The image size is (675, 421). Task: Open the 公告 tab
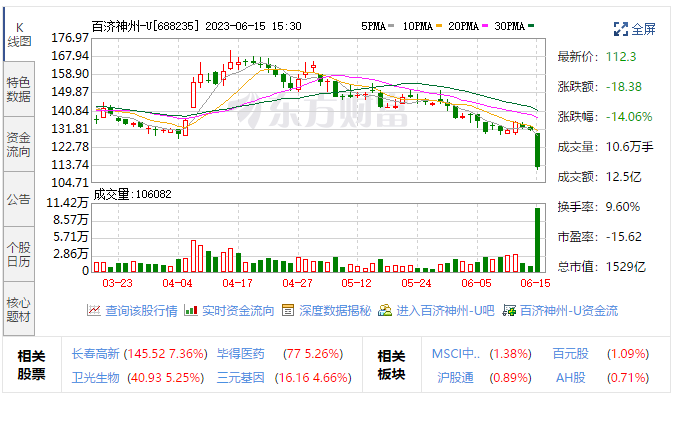pos(19,199)
